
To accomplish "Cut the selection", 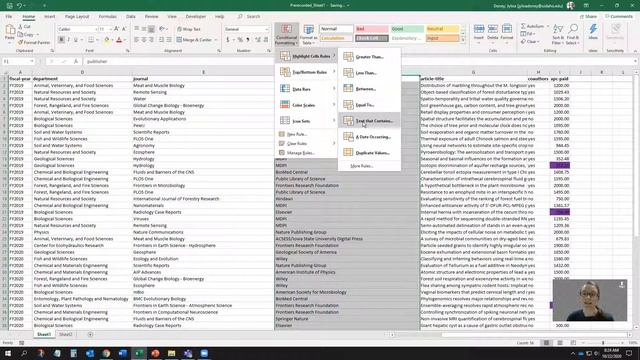I will tap(24, 27).
